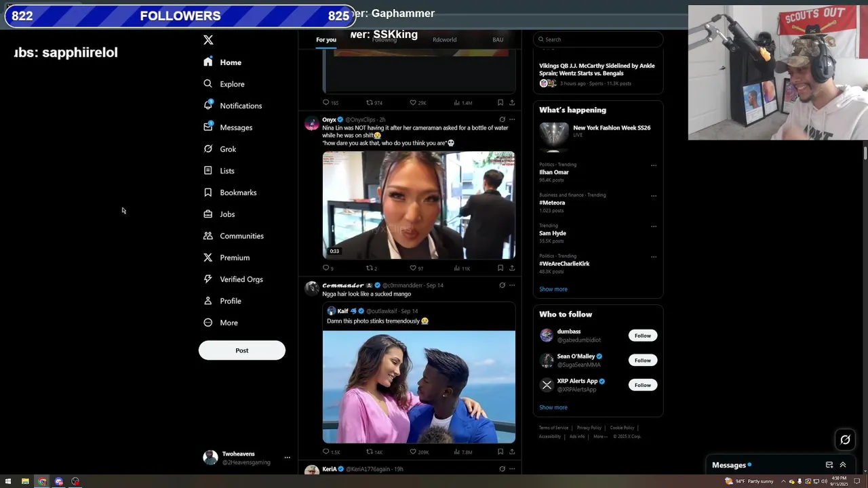
Task: Open the Verified Orgs lightning icon
Action: [x=208, y=279]
